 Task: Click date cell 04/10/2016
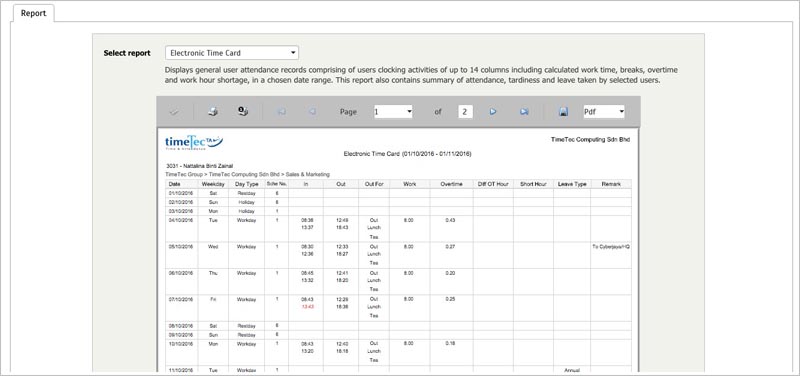click(181, 220)
